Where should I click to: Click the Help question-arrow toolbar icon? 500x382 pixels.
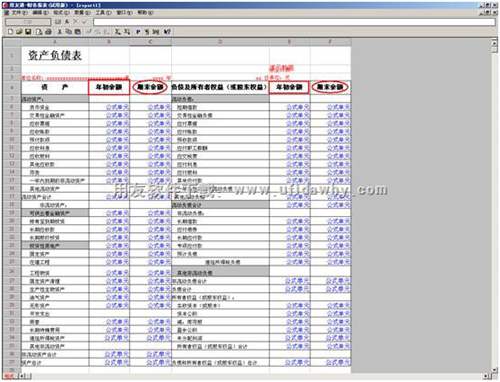(167, 32)
